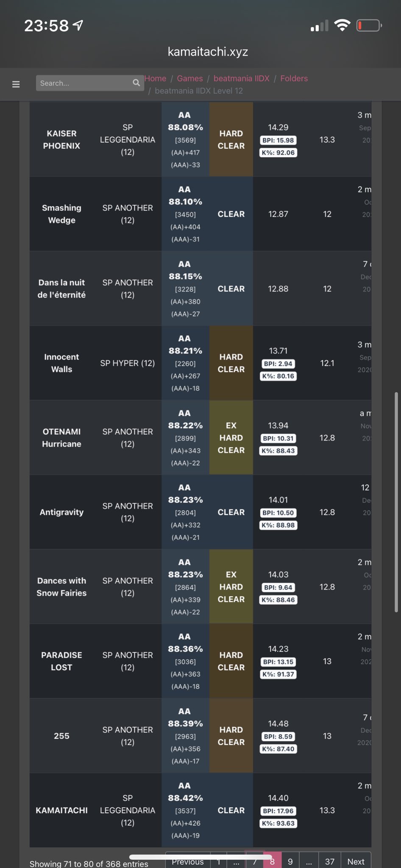The image size is (401, 868).
Task: Select the highlighted page 8 button
Action: pos(272,861)
